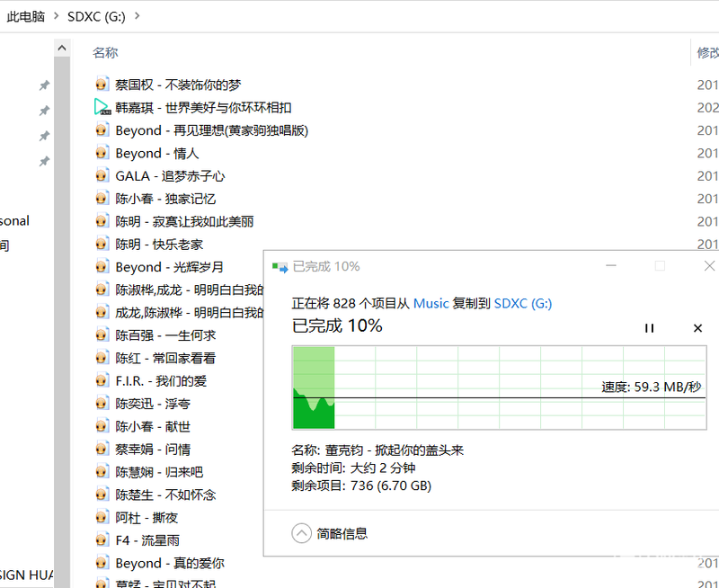This screenshot has height=588, width=719.
Task: Click the copy speed progress graph
Action: tap(499, 388)
